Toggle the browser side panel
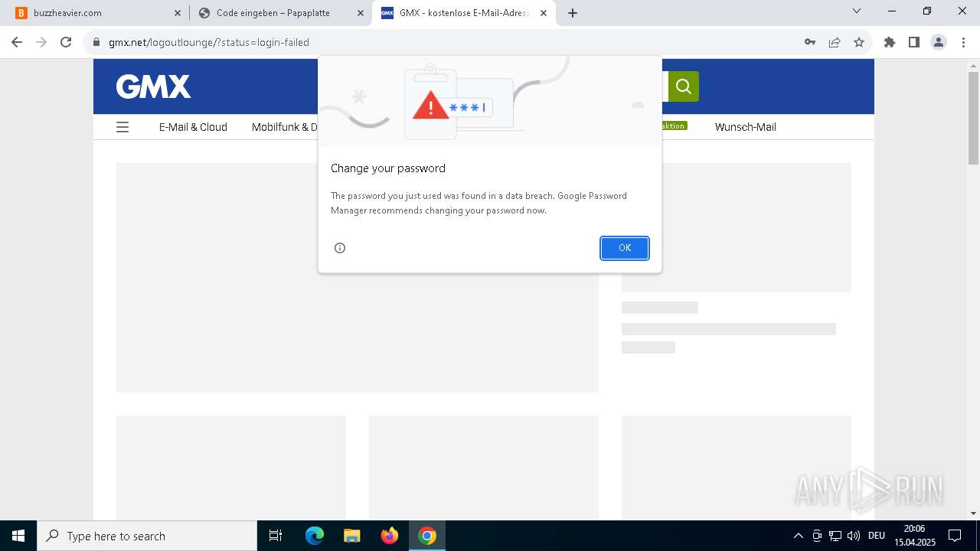980x551 pixels. pos(914,42)
